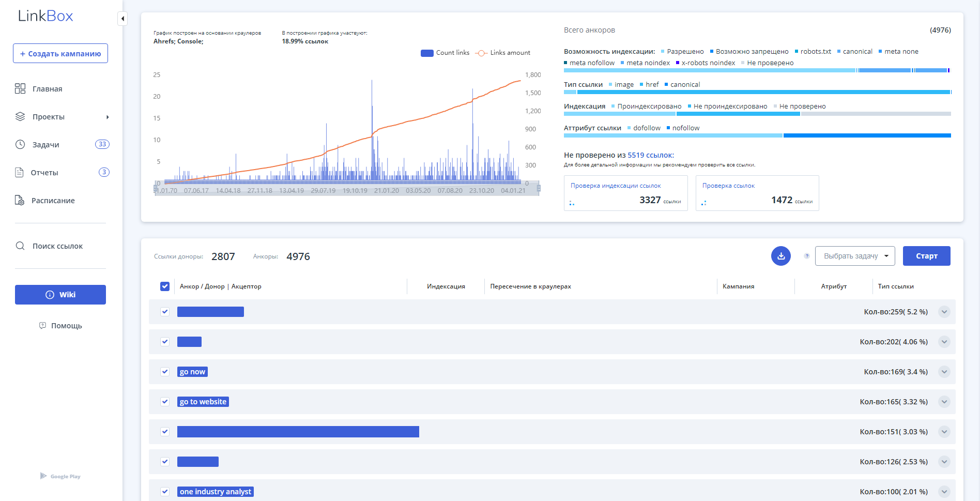Click the Пересечение в краулерах column header
This screenshot has height=501, width=980.
click(530, 286)
